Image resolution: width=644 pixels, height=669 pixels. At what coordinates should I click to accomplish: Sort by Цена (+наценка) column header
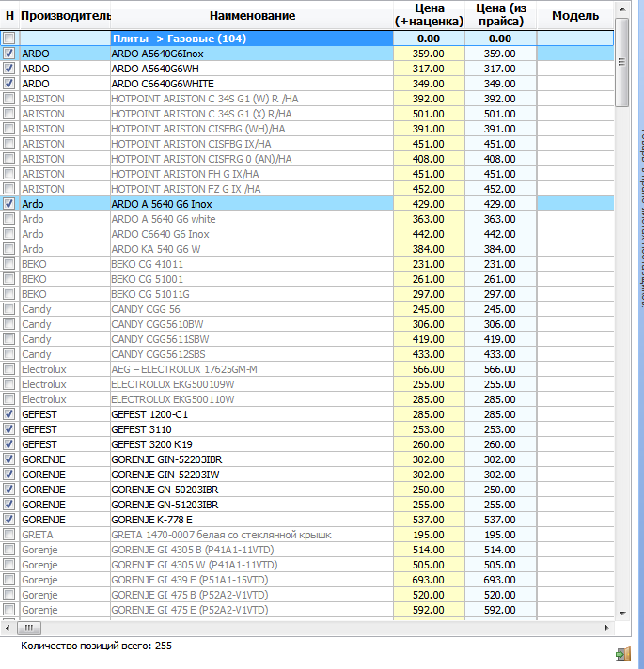tap(429, 15)
